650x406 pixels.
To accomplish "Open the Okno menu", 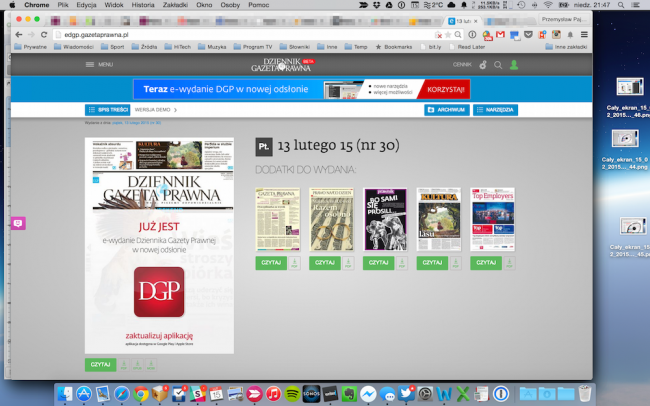I will [x=204, y=5].
